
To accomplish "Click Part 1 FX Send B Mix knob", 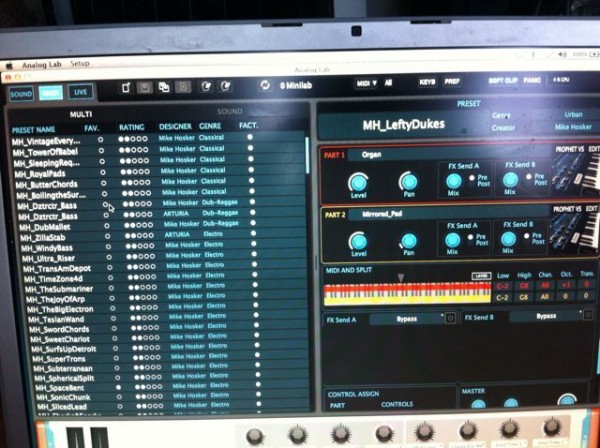I will pos(511,183).
